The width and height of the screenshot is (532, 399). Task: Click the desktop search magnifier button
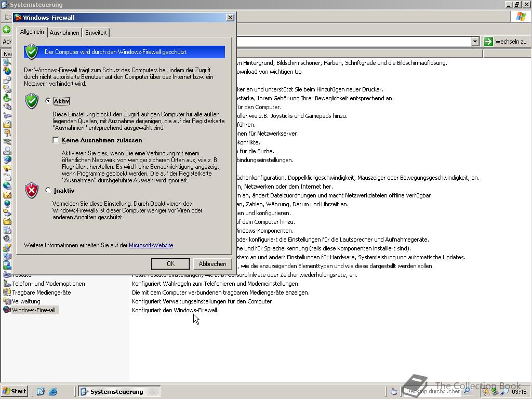click(467, 391)
